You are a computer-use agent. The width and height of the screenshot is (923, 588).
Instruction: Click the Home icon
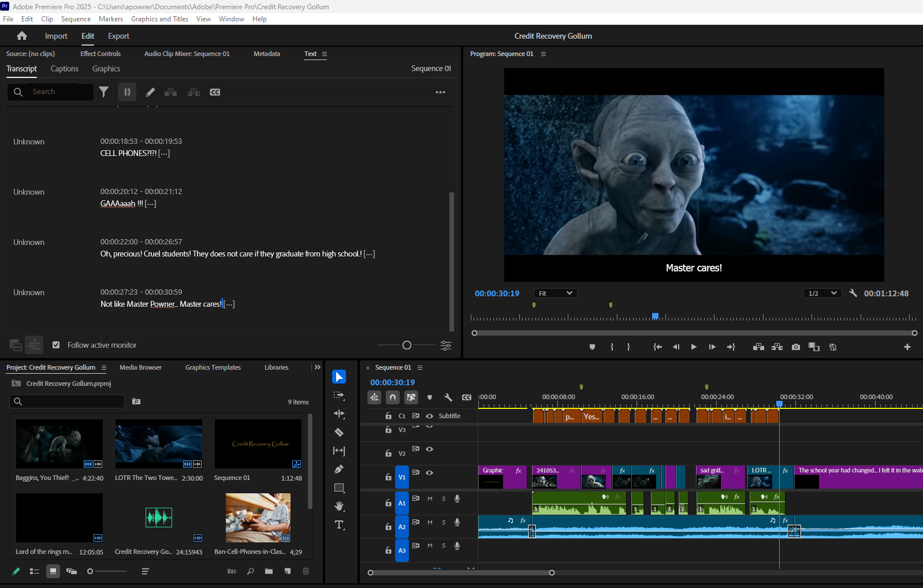(x=22, y=36)
